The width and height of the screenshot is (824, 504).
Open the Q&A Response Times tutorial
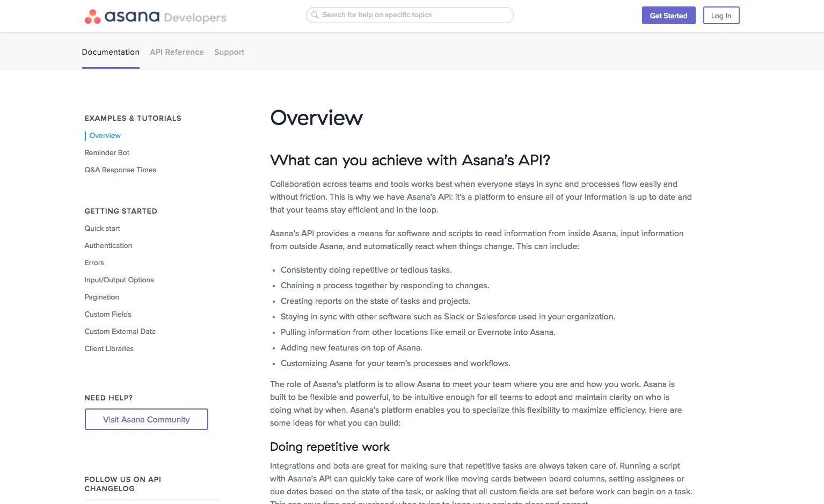pos(120,170)
